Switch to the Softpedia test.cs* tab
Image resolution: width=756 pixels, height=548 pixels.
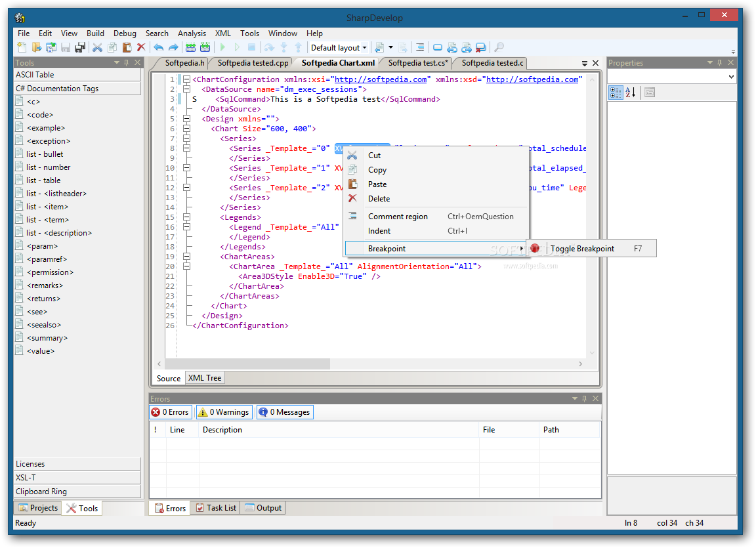[x=417, y=63]
